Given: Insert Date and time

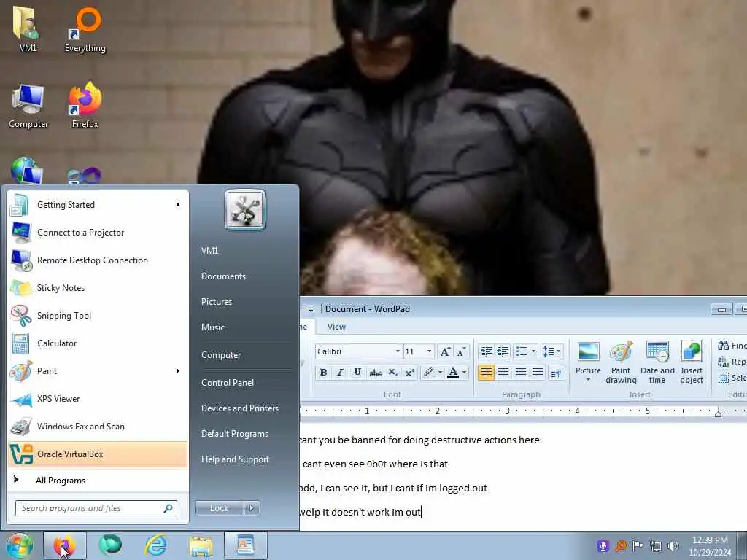Looking at the screenshot, I should click(657, 362).
